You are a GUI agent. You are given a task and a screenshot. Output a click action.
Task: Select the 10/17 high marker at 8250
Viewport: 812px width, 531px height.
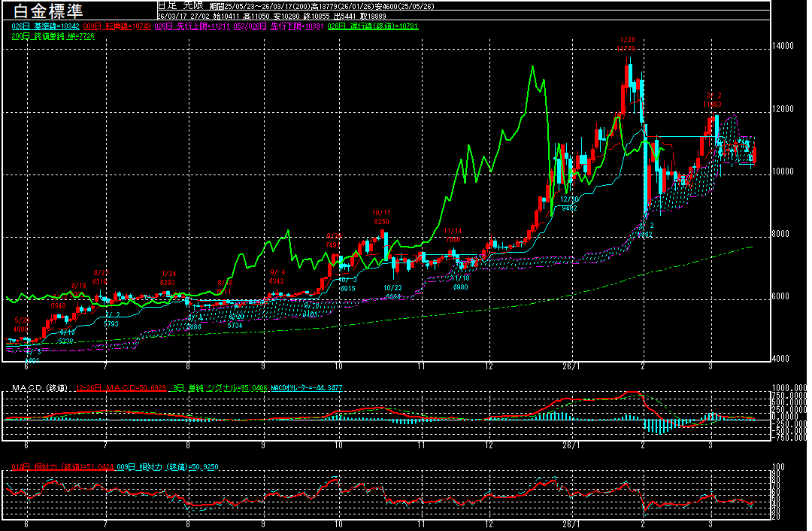pyautogui.click(x=381, y=217)
